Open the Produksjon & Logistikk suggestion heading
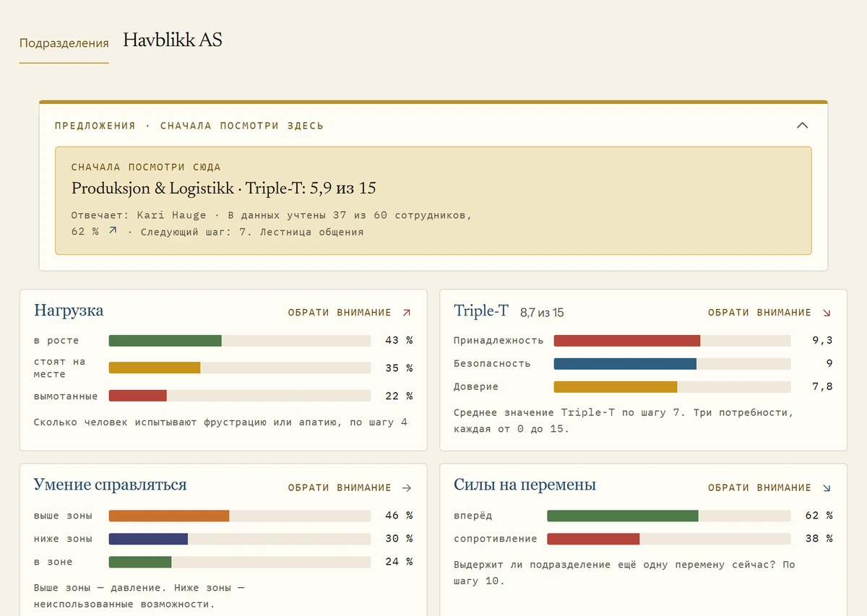The width and height of the screenshot is (867, 616). 223,188
